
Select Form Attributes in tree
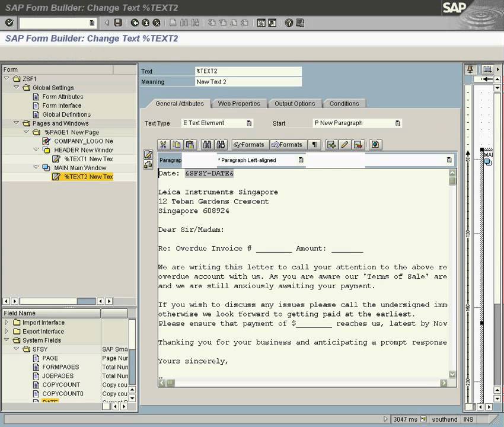[63, 97]
